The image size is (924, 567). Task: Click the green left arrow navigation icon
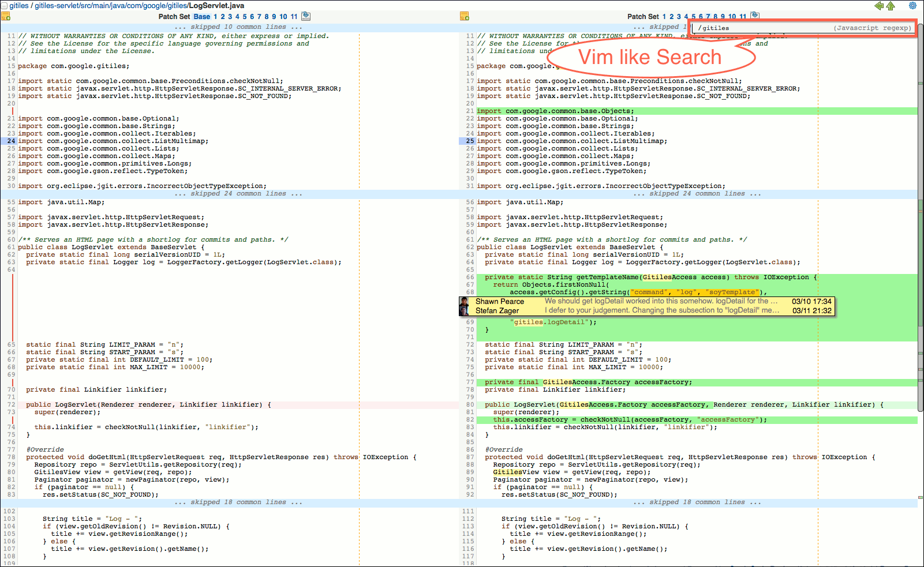coord(878,6)
